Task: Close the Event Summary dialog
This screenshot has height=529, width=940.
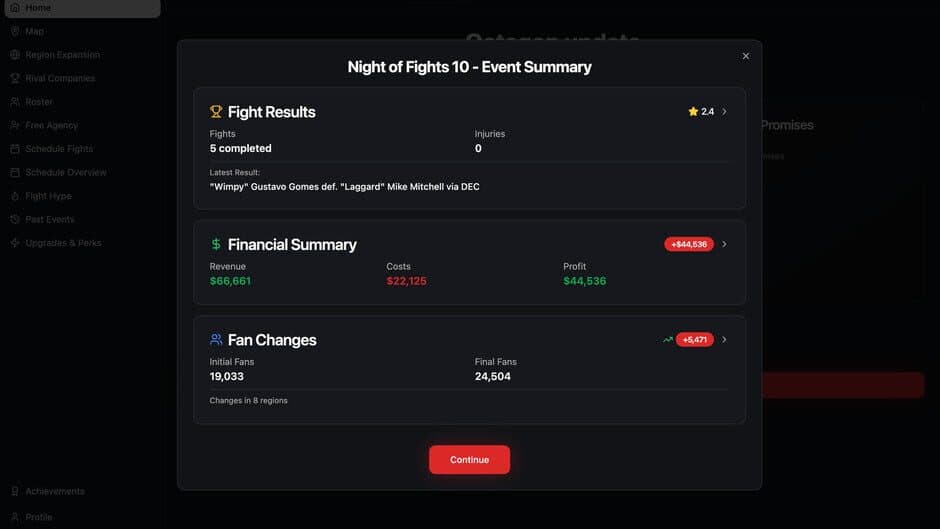Action: pyautogui.click(x=746, y=56)
